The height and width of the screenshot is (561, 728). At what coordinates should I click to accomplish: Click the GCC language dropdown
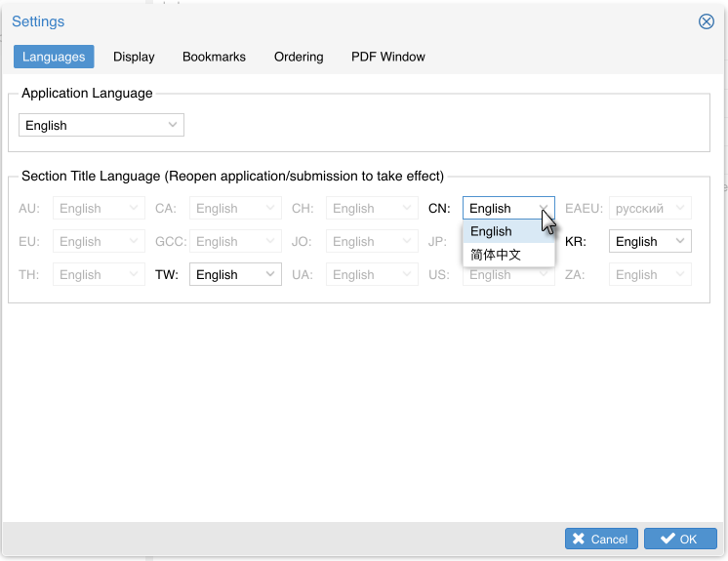pos(235,241)
